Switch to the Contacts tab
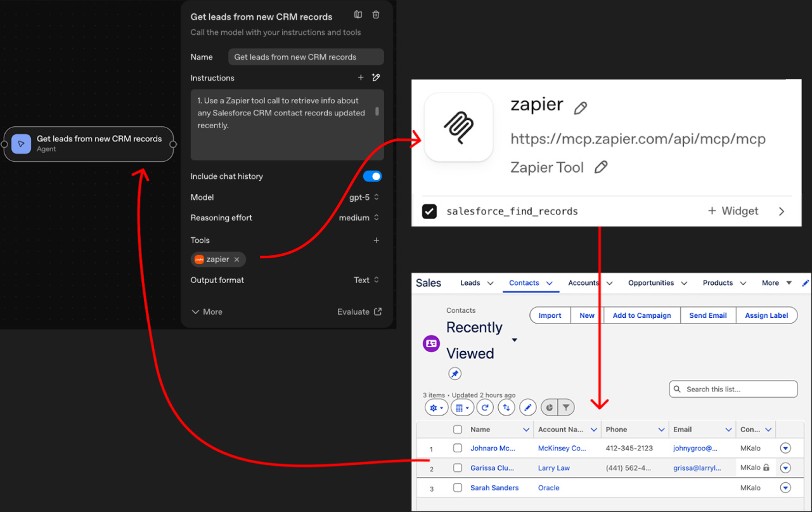Screen dimensions: 812x512 524,283
